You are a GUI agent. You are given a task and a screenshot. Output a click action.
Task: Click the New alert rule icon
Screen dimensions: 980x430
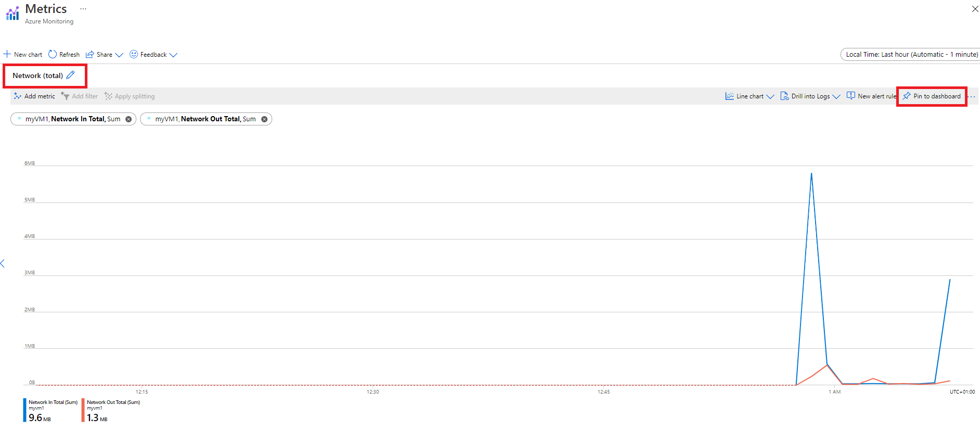click(x=851, y=96)
